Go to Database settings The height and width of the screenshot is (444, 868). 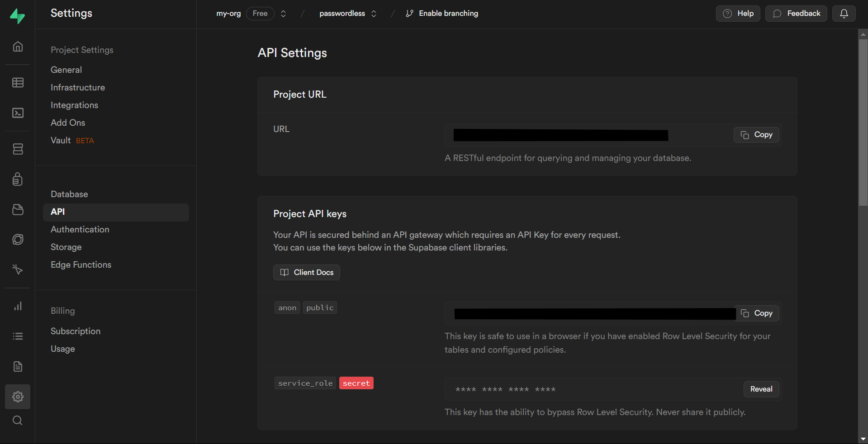point(69,194)
